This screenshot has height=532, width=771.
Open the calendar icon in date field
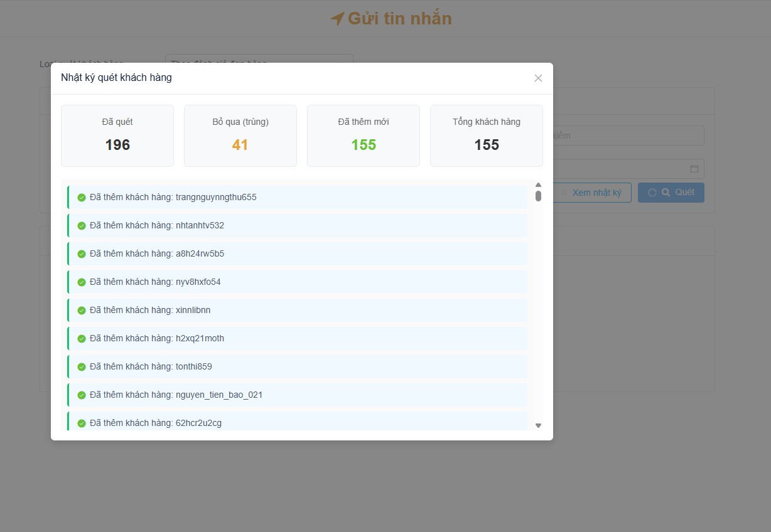click(x=694, y=169)
